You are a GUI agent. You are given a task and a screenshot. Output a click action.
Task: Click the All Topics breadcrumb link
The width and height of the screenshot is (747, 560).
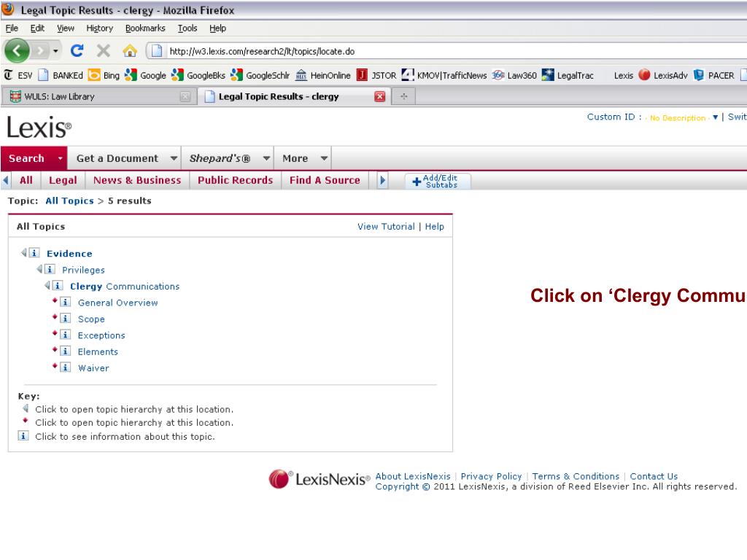pyautogui.click(x=69, y=201)
